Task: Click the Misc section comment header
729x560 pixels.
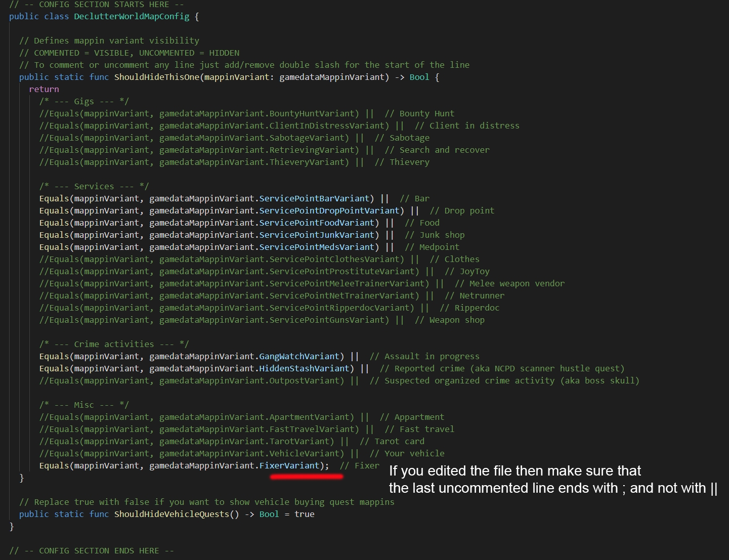Action: pos(84,405)
